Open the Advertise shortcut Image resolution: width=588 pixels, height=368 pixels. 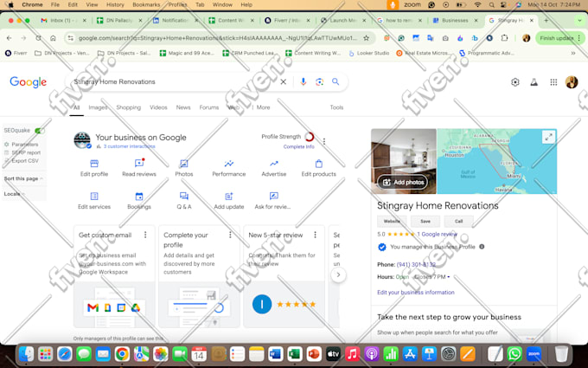(274, 168)
